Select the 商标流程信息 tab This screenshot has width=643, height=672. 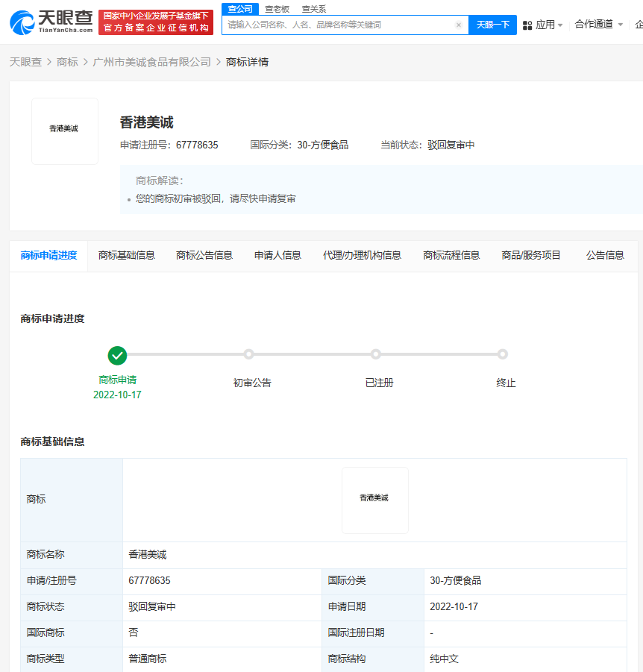pos(451,255)
